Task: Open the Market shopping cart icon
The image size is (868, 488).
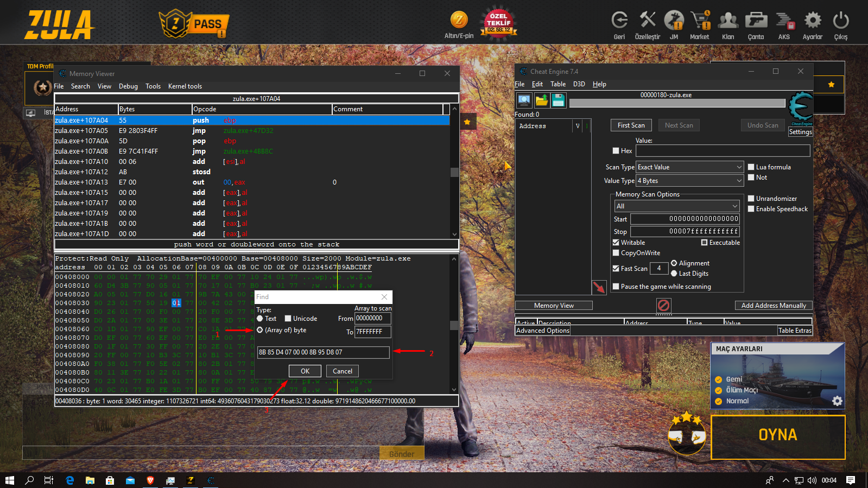Action: pyautogui.click(x=700, y=21)
